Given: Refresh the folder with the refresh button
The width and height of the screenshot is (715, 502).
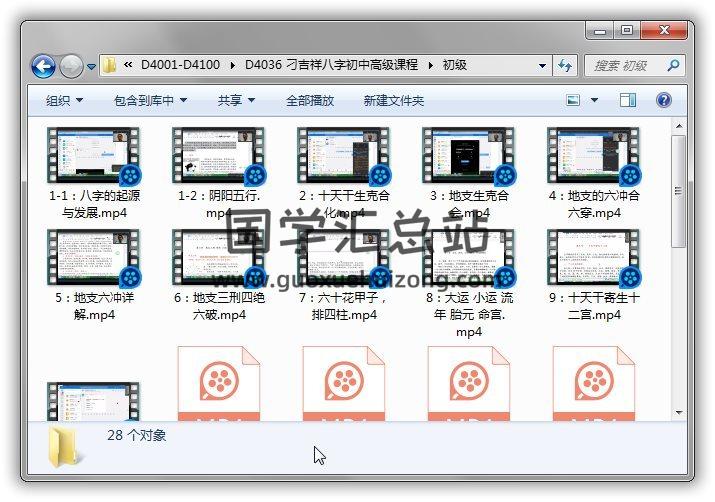Looking at the screenshot, I should (x=565, y=66).
